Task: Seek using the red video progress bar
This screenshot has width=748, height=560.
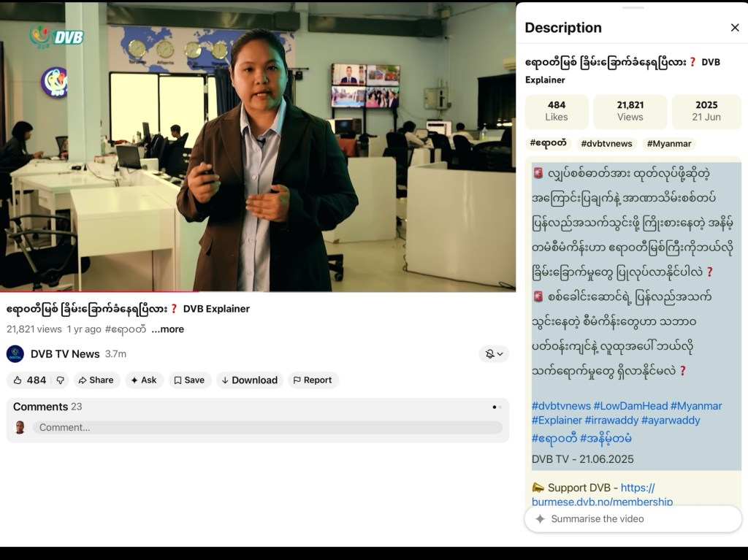Action: (x=258, y=291)
